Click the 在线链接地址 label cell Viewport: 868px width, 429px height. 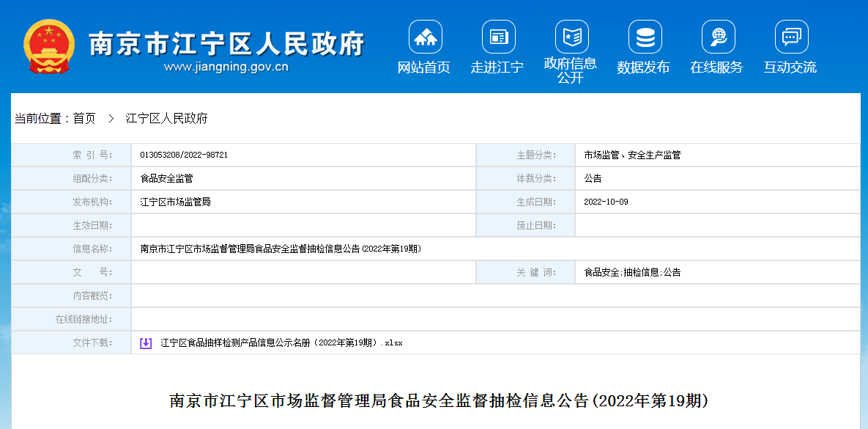click(x=71, y=319)
